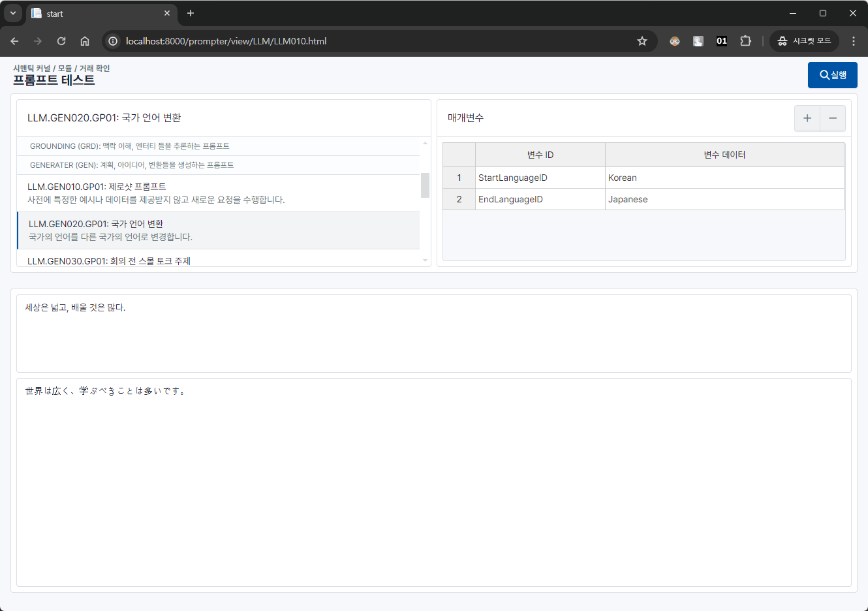Open the tab search dropdown
Image resolution: width=868 pixels, height=611 pixels.
(13, 13)
